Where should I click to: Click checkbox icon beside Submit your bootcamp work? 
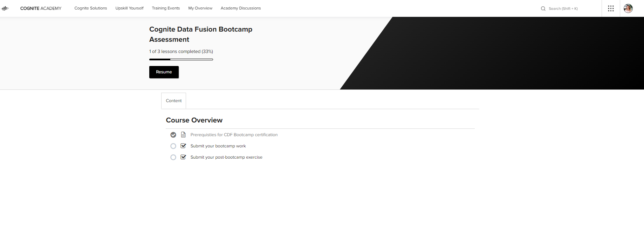pos(183,146)
